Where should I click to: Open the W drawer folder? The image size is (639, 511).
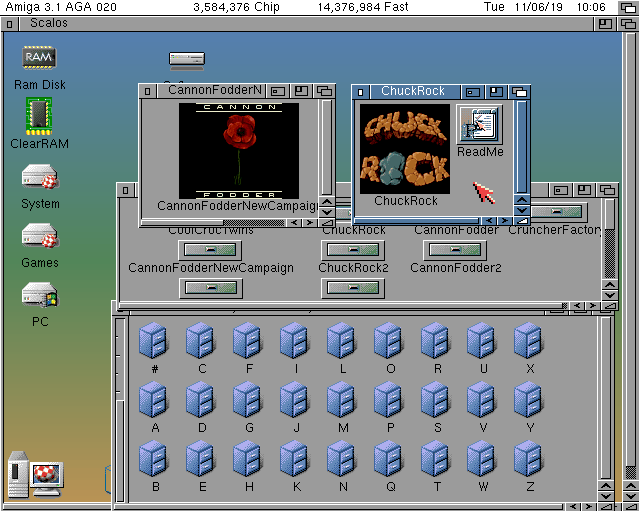point(481,458)
